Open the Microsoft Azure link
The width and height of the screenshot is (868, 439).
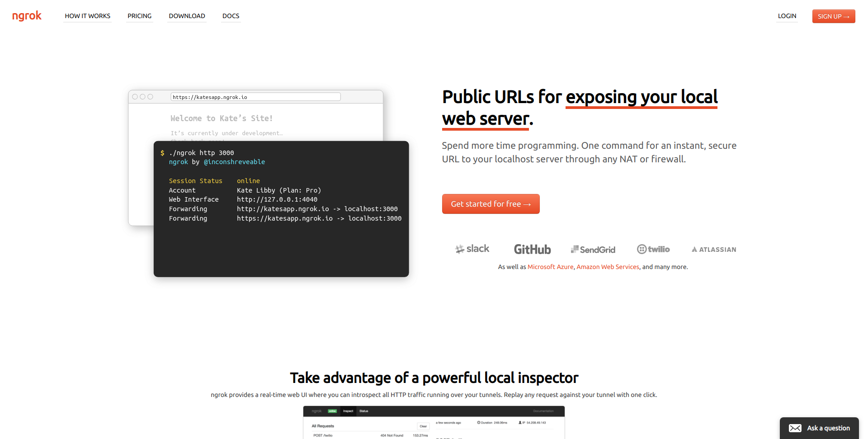[551, 267]
